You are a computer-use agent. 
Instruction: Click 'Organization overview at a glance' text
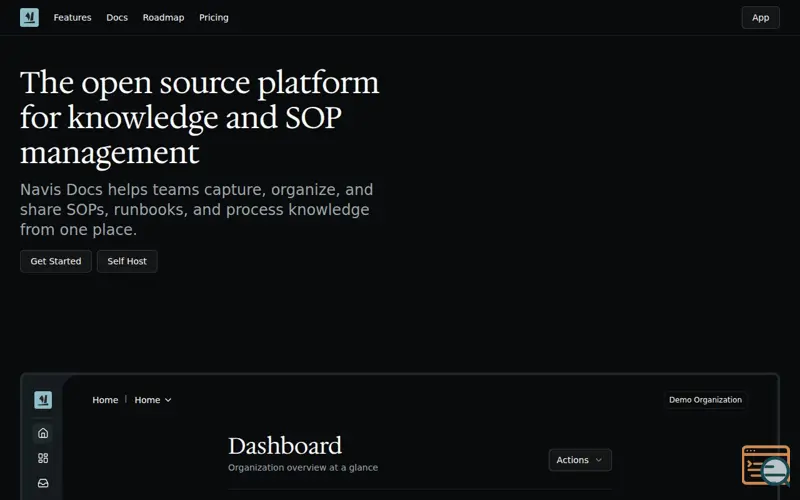click(303, 467)
